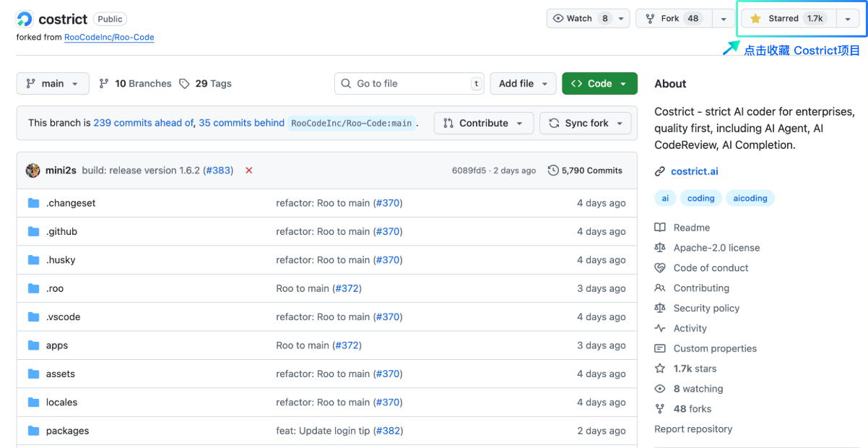Screen dimensions: 868x448
Task: Click the failed build status X icon
Action: 249,171
